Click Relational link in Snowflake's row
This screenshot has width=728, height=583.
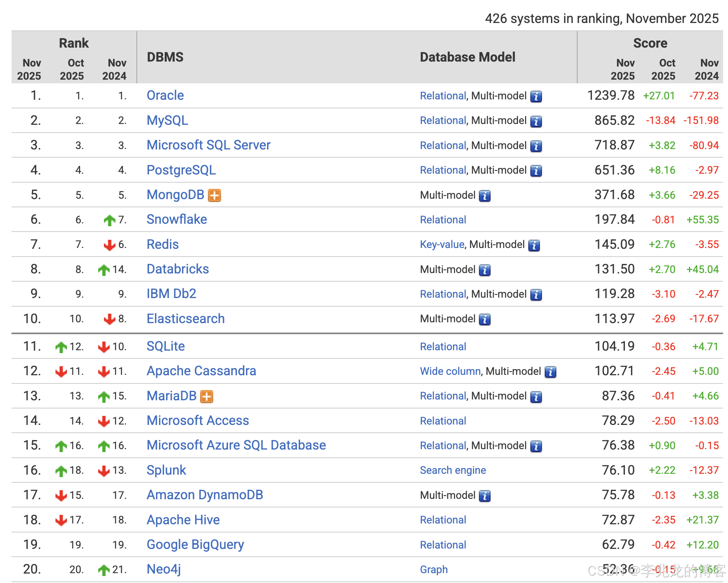tap(443, 220)
